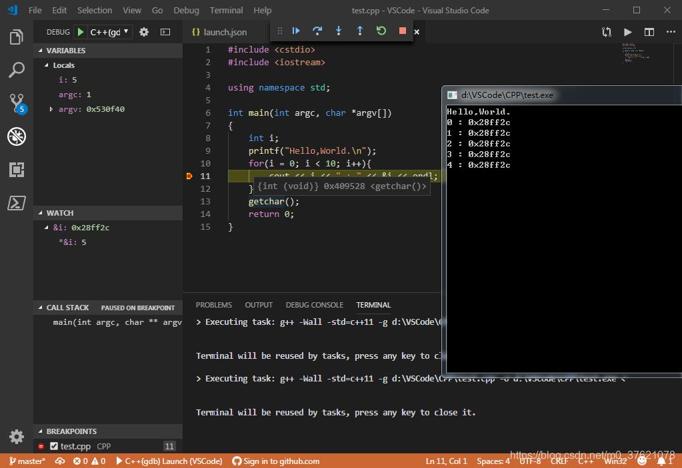Click Sign in to github.com

[x=276, y=461]
